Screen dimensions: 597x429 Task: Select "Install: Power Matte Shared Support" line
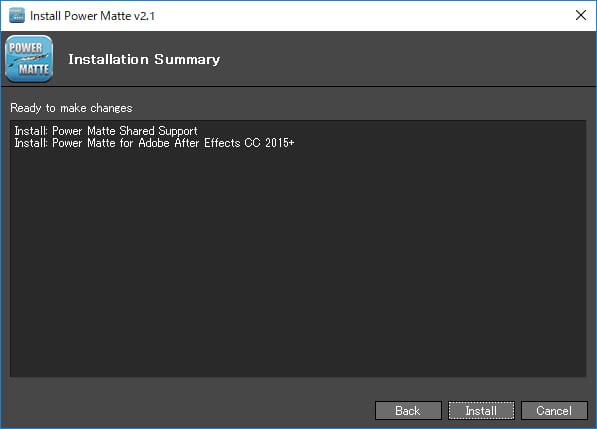tap(106, 131)
